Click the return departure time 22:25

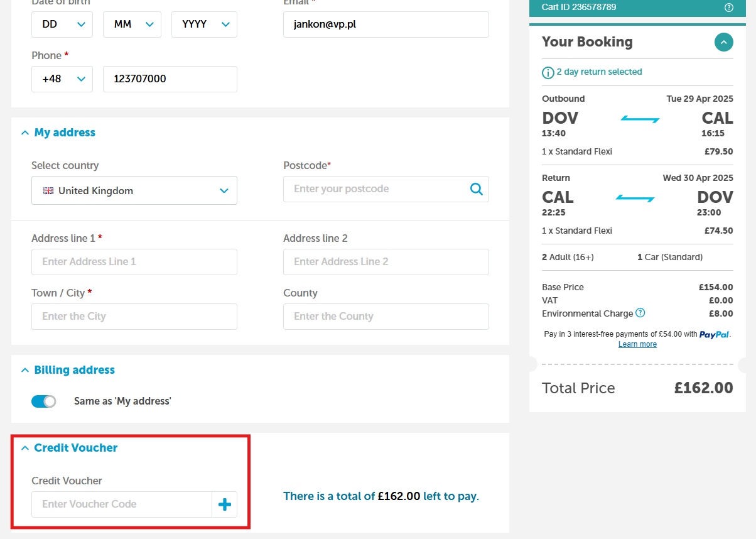point(554,212)
